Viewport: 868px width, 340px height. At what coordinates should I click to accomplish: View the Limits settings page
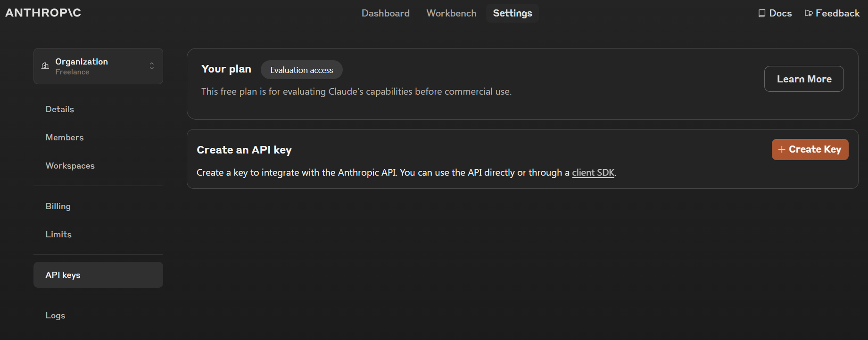click(x=58, y=235)
